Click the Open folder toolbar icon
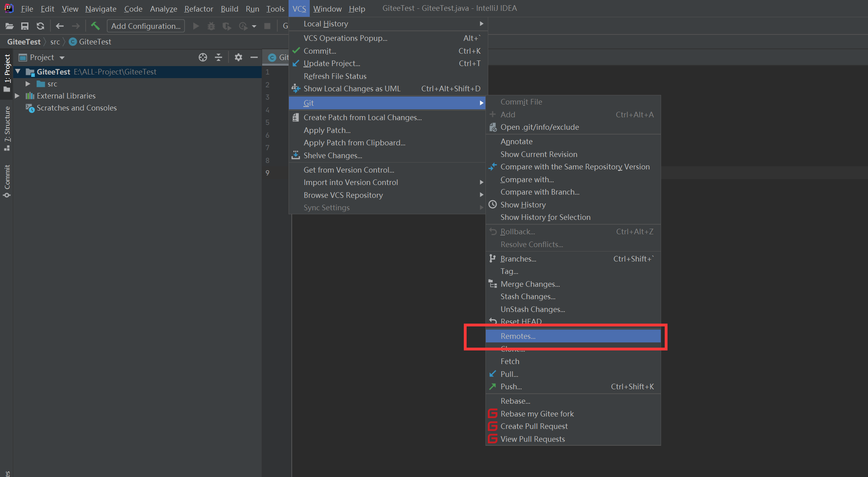Viewport: 868px width, 477px height. (10, 26)
